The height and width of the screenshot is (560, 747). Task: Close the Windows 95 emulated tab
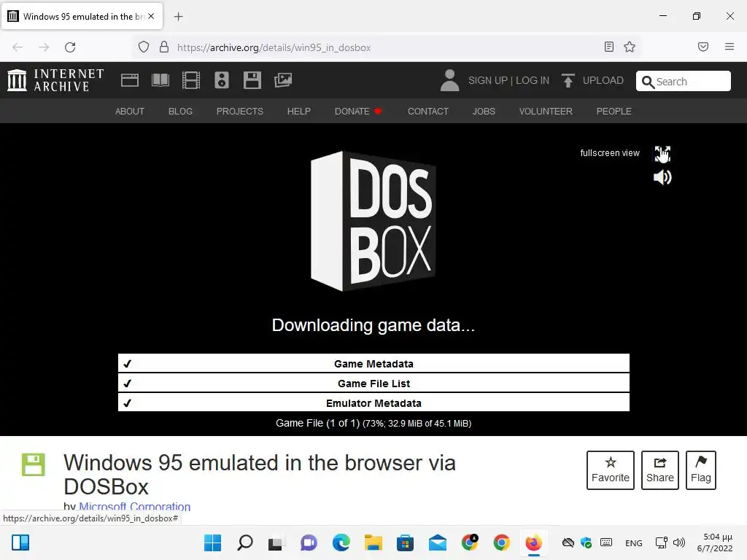coord(151,16)
